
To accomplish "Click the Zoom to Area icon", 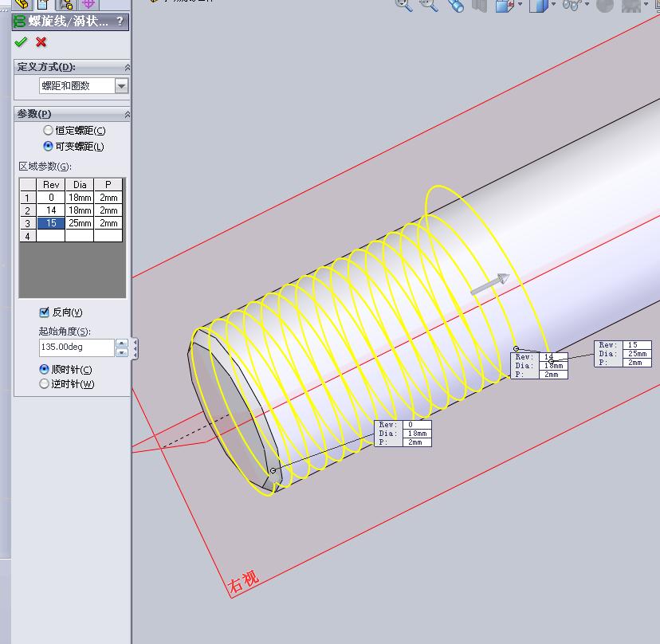I will coord(429,5).
